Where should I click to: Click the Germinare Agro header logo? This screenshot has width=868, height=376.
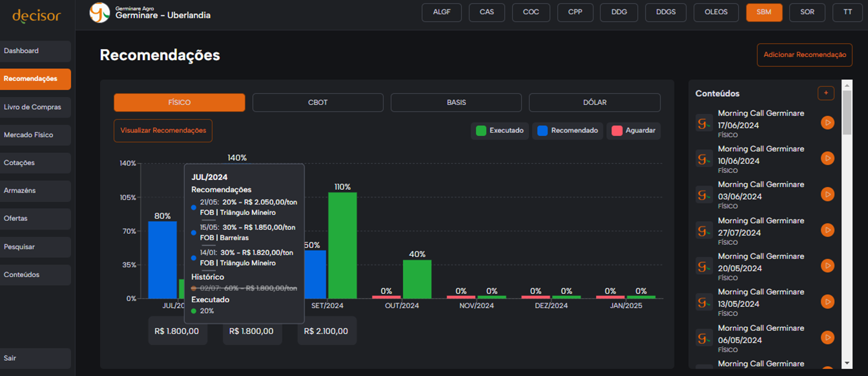(x=100, y=12)
